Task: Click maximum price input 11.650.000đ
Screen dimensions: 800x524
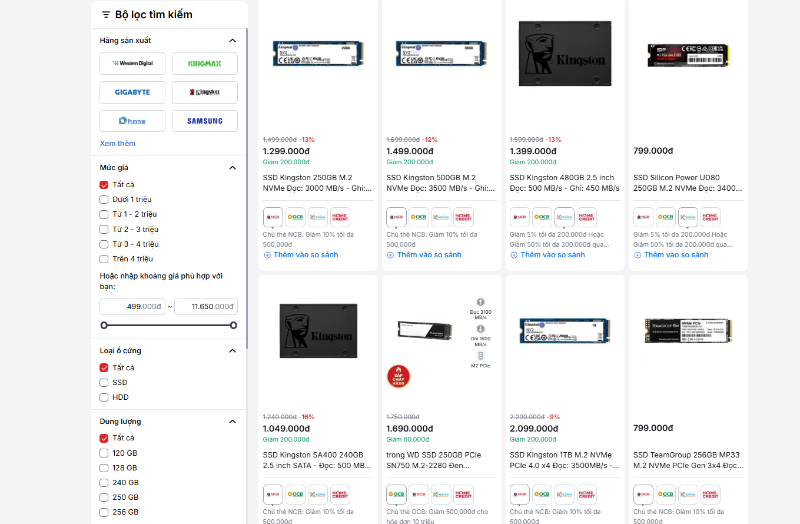Action: (x=206, y=307)
